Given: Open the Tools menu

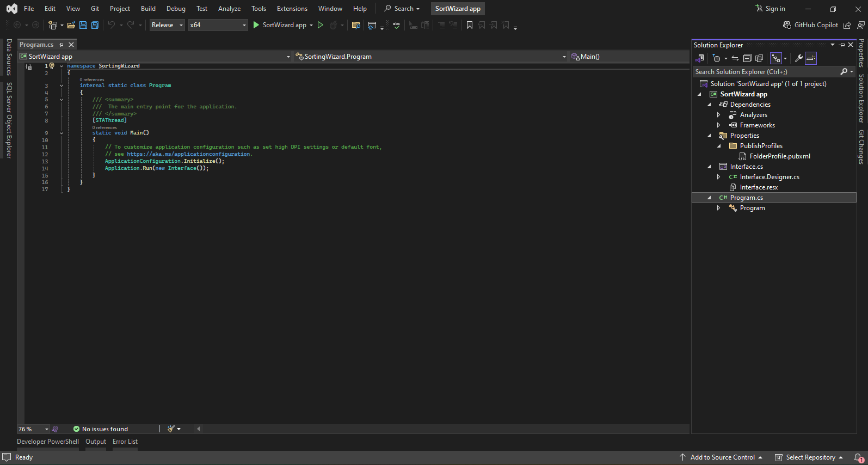Looking at the screenshot, I should [x=259, y=9].
